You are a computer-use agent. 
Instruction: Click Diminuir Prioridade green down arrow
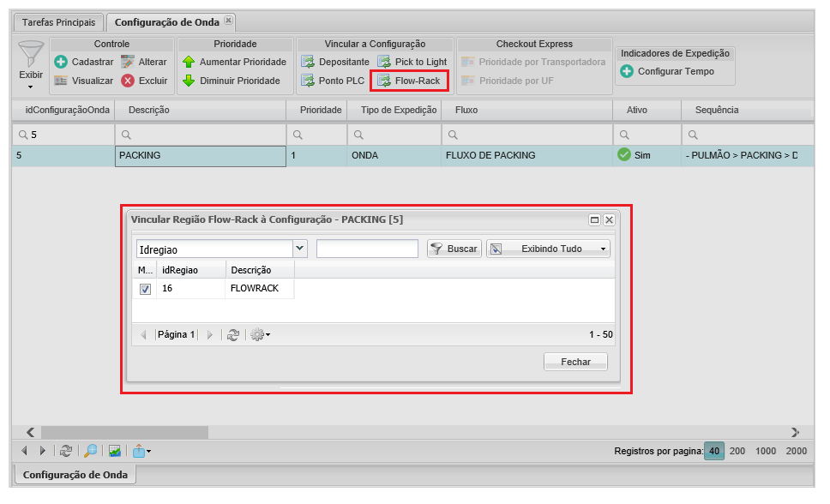(232, 81)
